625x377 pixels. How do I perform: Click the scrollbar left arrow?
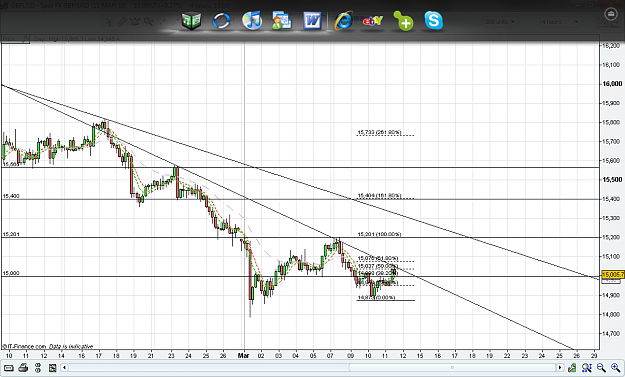(64, 367)
